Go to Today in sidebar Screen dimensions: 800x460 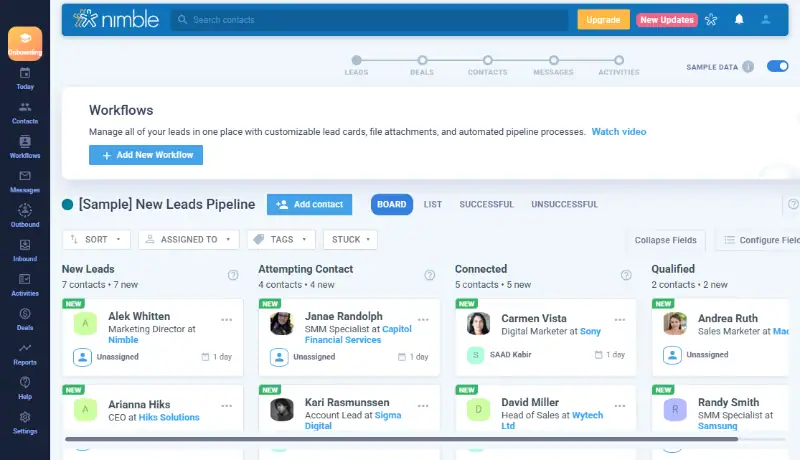(25, 79)
